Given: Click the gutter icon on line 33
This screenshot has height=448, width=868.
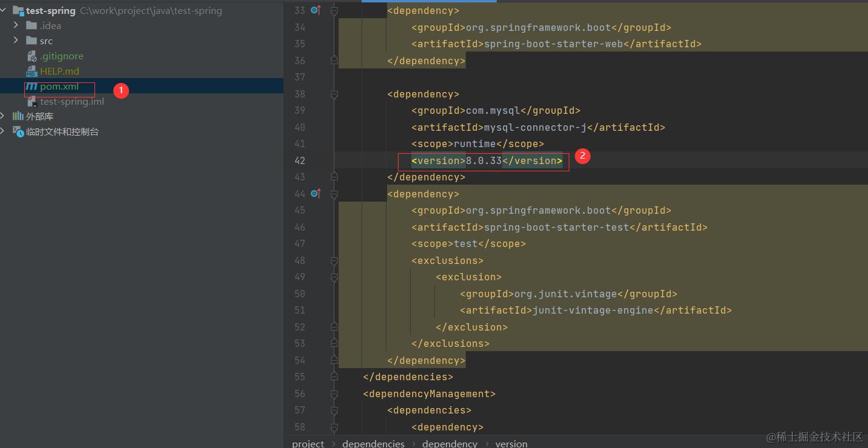Looking at the screenshot, I should click(315, 10).
